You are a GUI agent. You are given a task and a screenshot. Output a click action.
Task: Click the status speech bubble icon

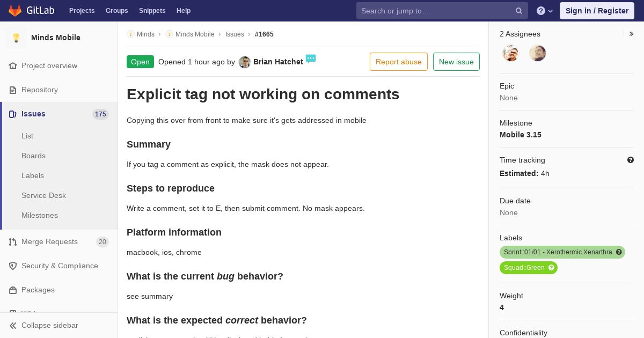click(311, 58)
